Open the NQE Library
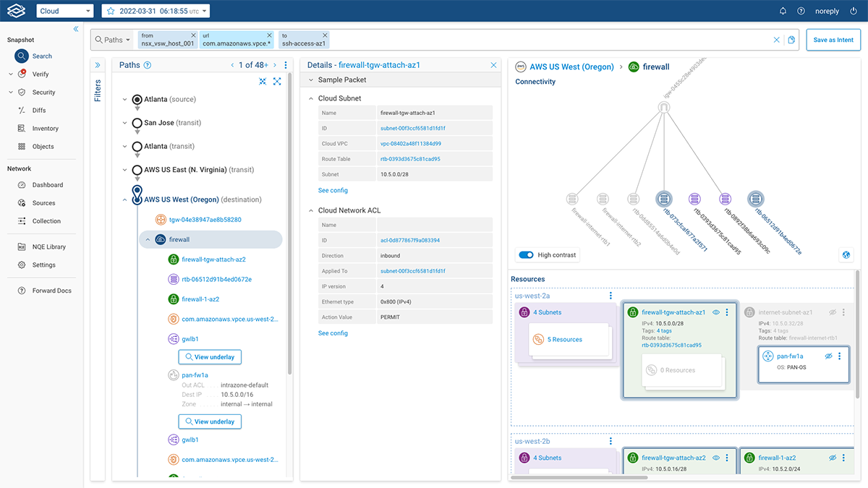The width and height of the screenshot is (868, 488). [x=42, y=246]
